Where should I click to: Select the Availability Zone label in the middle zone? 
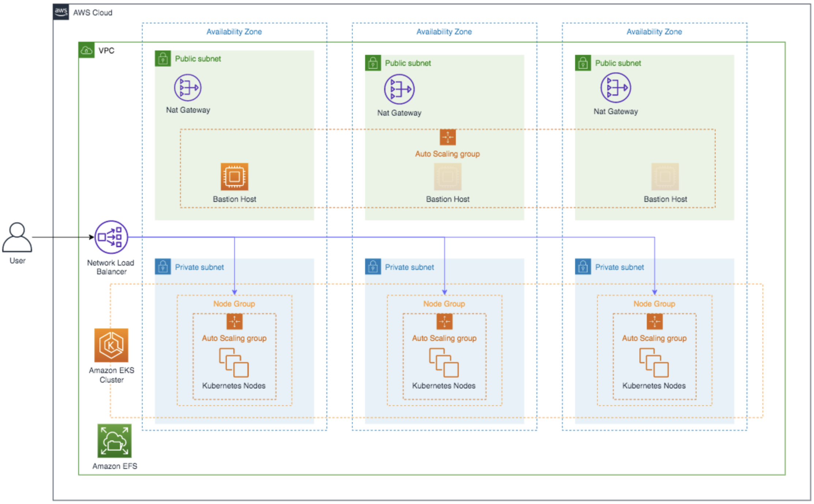pyautogui.click(x=443, y=31)
